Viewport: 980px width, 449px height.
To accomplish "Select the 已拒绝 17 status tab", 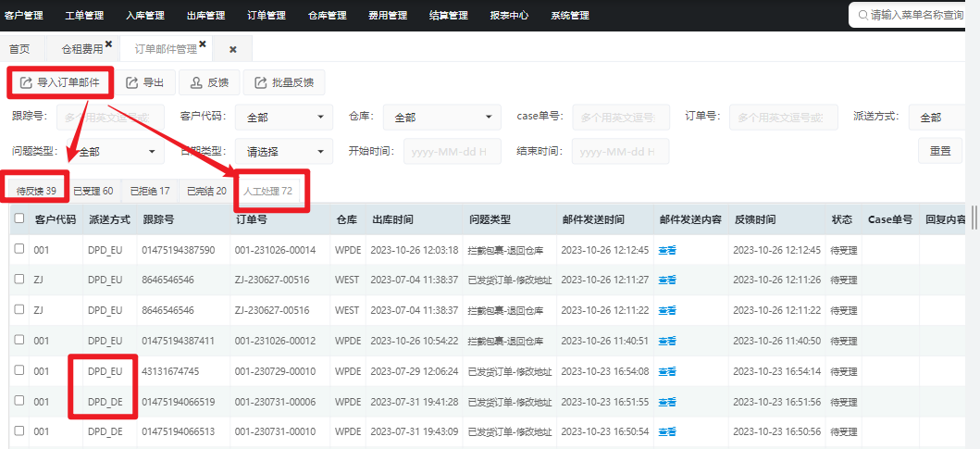I will (x=149, y=191).
